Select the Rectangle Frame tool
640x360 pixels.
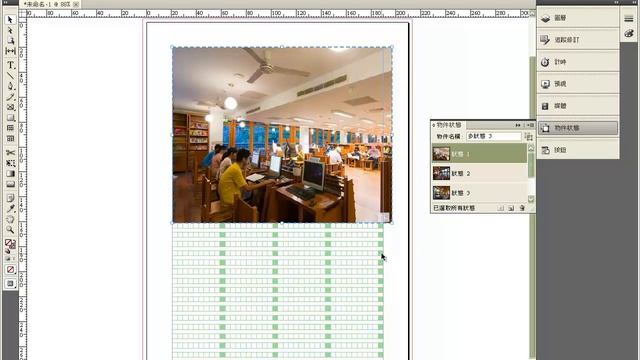pyautogui.click(x=10, y=107)
